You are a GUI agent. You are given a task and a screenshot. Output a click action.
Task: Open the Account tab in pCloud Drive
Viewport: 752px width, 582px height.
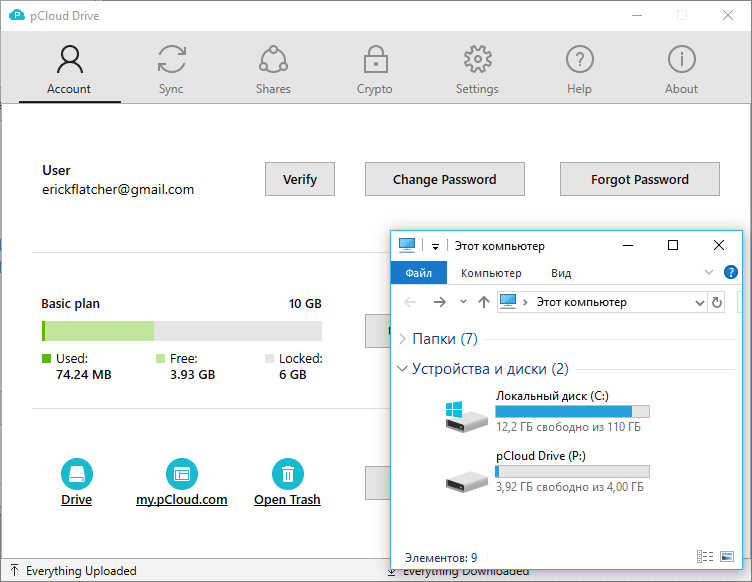click(70, 70)
